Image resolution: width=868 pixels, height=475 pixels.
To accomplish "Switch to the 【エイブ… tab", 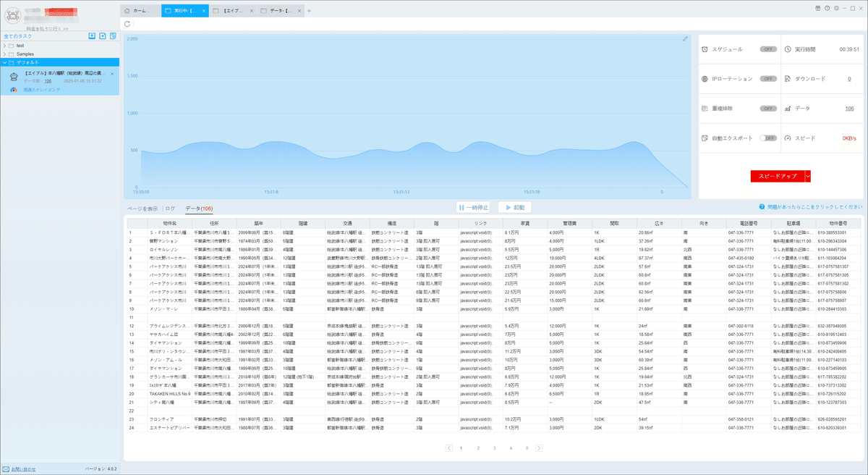I will [x=234, y=11].
